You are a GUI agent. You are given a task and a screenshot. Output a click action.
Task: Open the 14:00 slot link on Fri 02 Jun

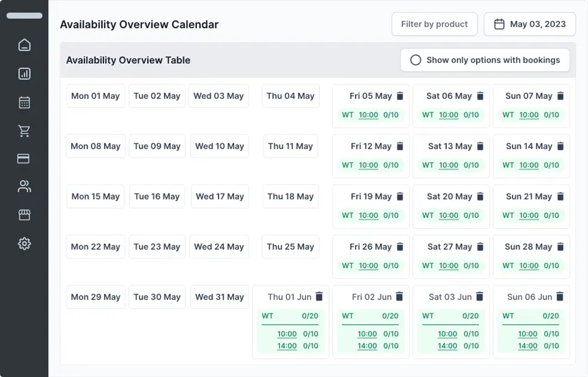[367, 346]
